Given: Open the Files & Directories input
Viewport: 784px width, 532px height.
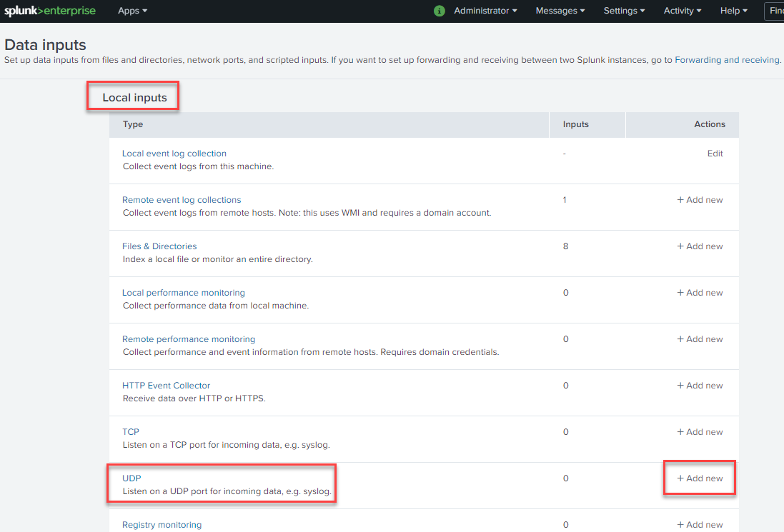Looking at the screenshot, I should tap(159, 246).
